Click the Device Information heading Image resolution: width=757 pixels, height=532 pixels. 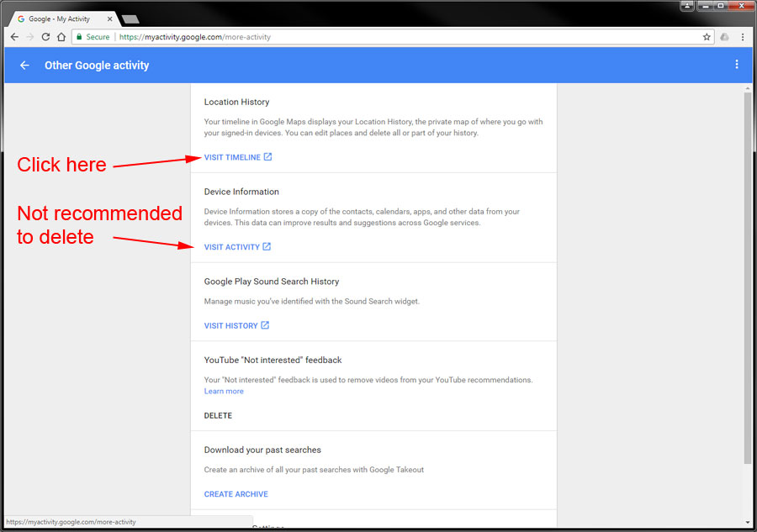tap(241, 192)
